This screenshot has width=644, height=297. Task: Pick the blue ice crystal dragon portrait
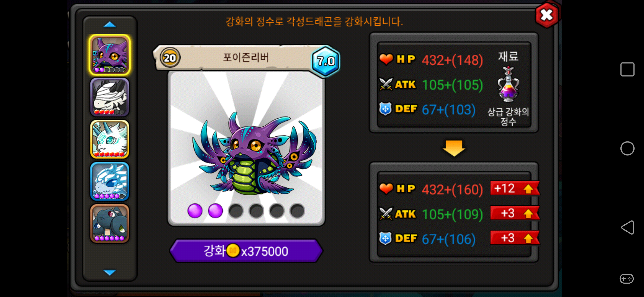[x=109, y=181]
